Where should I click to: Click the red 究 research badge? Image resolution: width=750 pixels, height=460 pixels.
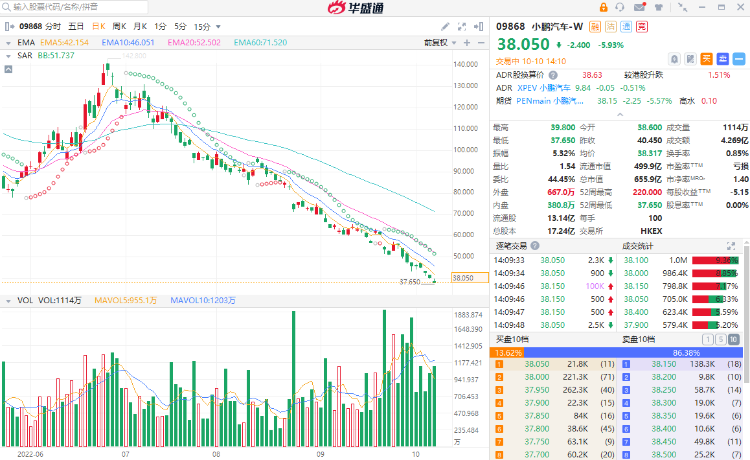(x=642, y=27)
